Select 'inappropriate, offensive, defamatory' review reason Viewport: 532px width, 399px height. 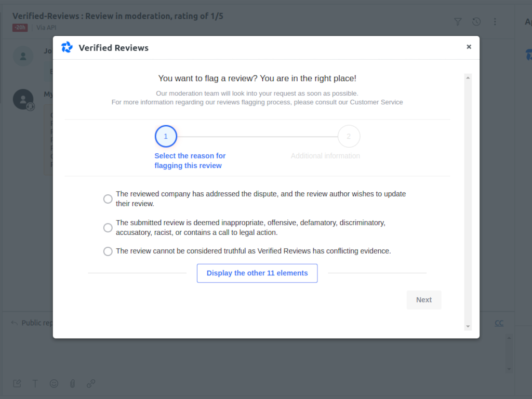[x=108, y=228]
